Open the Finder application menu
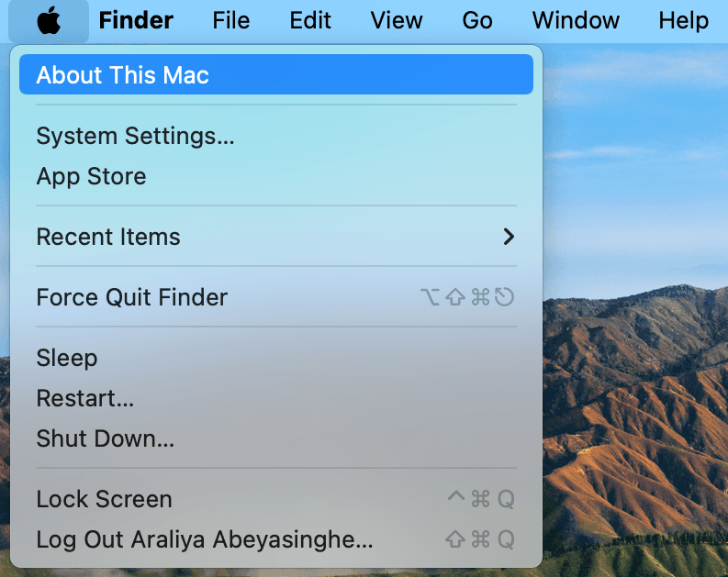728x577 pixels. 136,21
